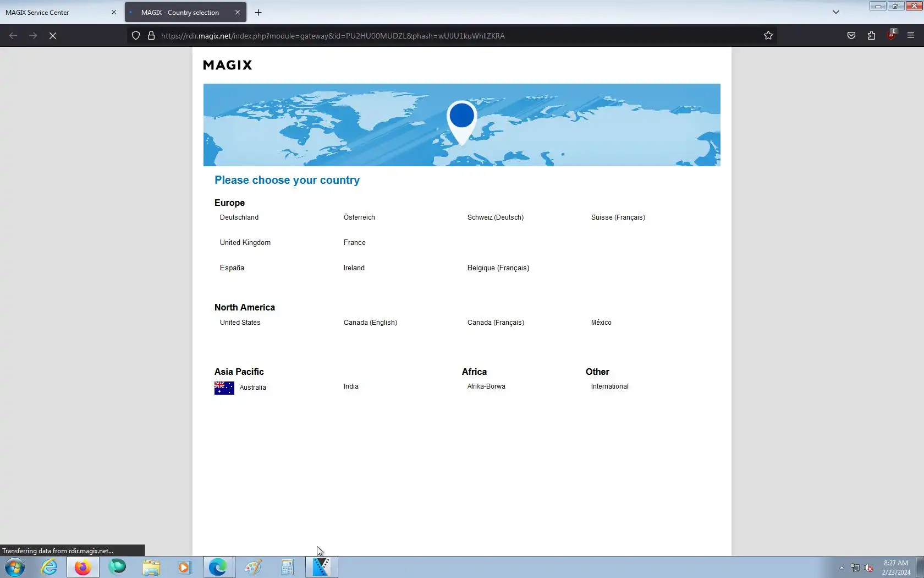
Task: Select Canada (Français)
Action: point(496,323)
